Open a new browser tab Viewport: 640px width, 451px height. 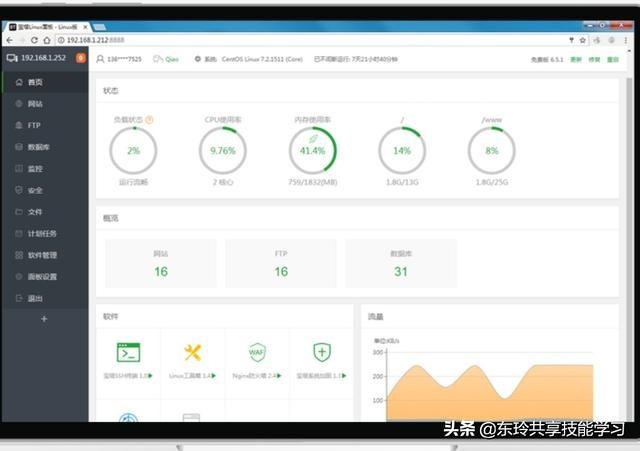pyautogui.click(x=99, y=27)
